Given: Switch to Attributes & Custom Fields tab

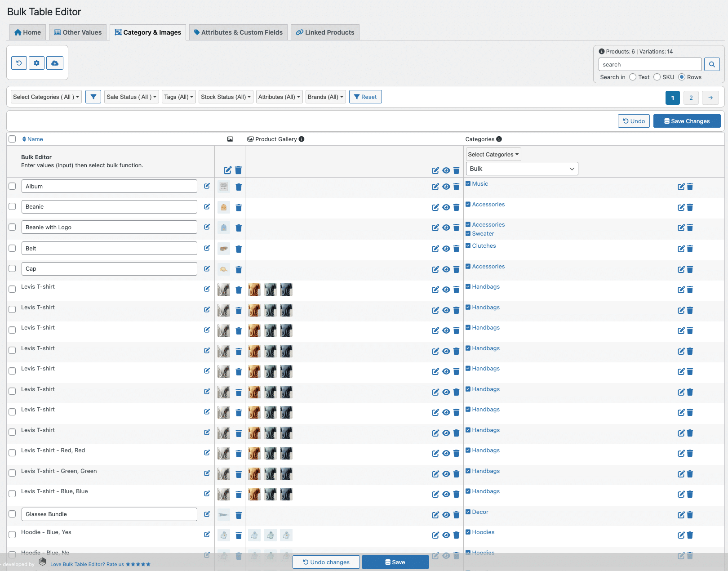Looking at the screenshot, I should click(x=238, y=32).
